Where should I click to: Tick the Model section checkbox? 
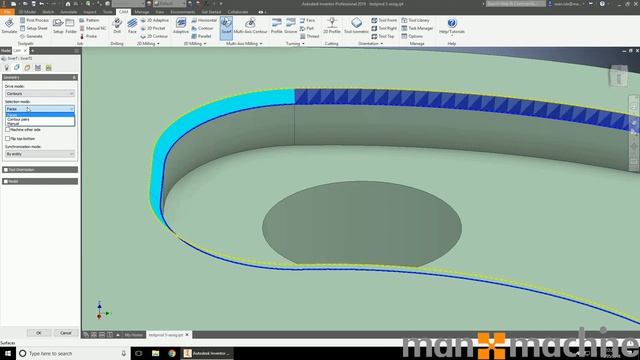click(6, 181)
